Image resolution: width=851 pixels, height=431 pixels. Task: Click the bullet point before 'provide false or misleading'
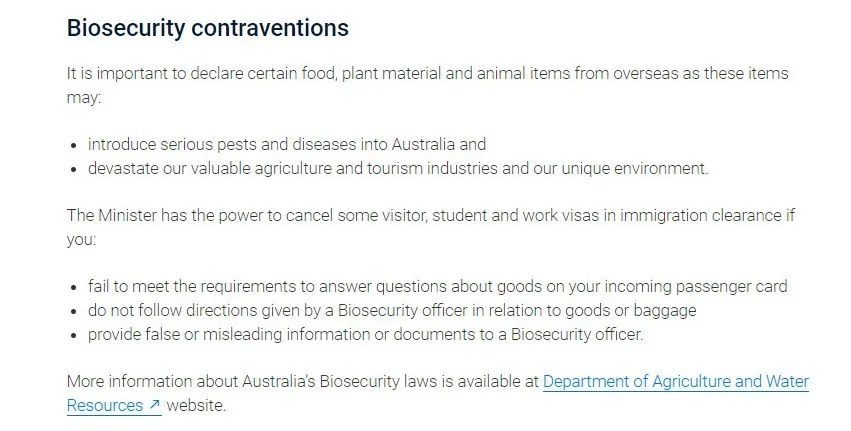click(74, 335)
